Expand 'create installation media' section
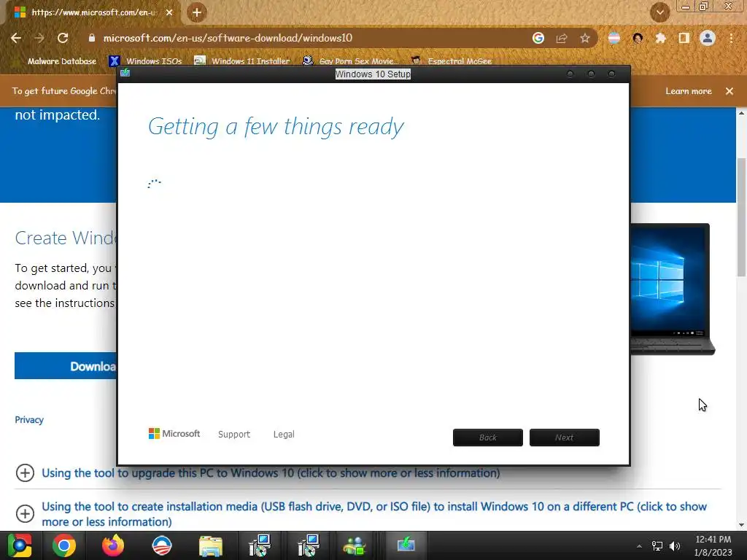The height and width of the screenshot is (560, 747). click(x=361, y=514)
